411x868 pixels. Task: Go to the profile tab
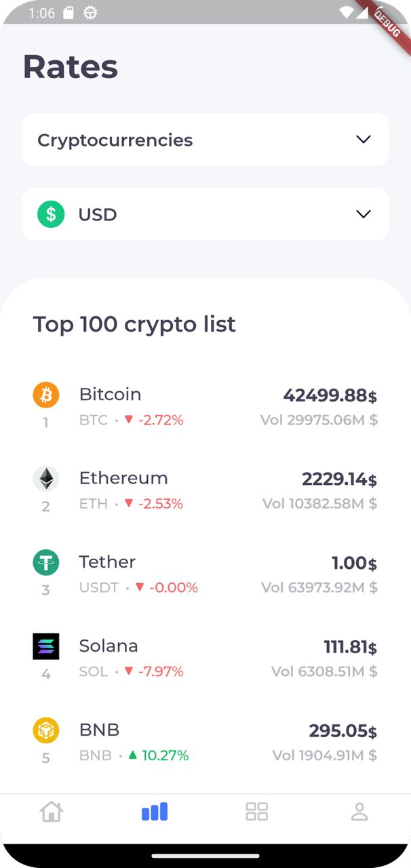pos(359,812)
